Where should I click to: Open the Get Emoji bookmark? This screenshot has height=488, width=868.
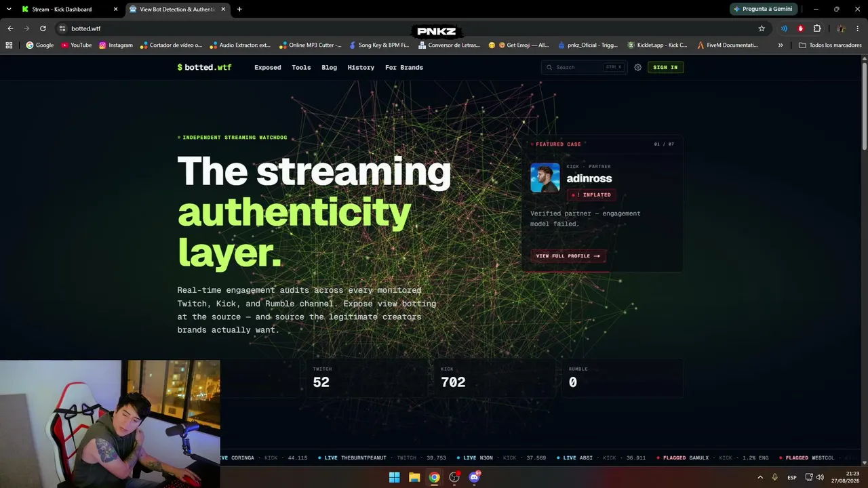coord(519,45)
